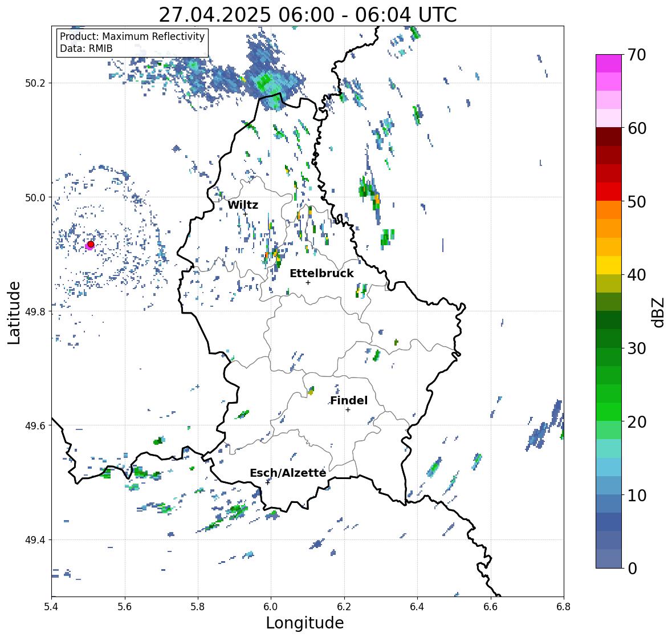Click the Wiltz station cross marker
This screenshot has height=637, width=672.
pos(245,214)
